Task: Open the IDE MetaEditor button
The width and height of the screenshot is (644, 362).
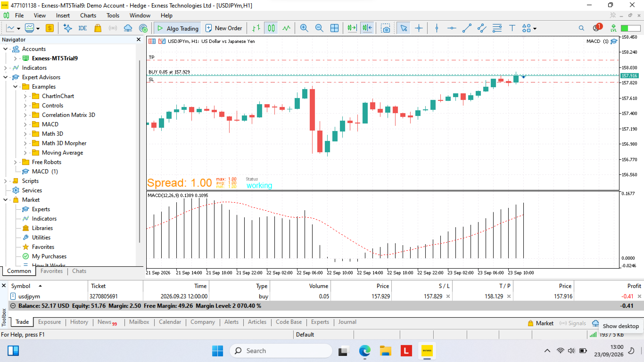Action: tap(83, 28)
